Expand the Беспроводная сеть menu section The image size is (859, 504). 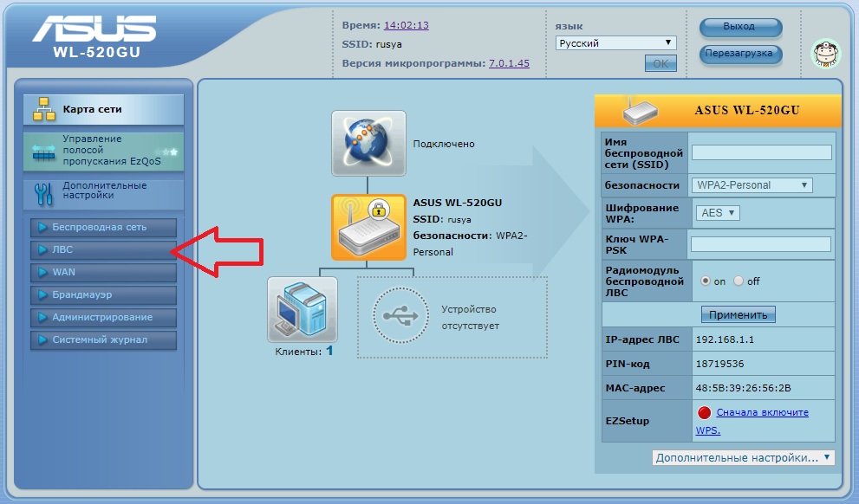(x=103, y=227)
